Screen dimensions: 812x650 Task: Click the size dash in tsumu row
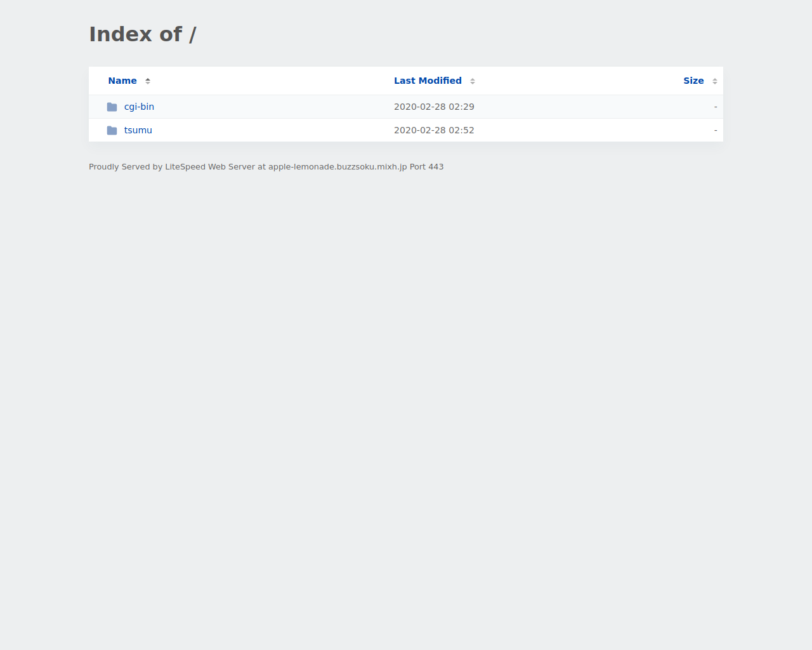click(x=716, y=130)
